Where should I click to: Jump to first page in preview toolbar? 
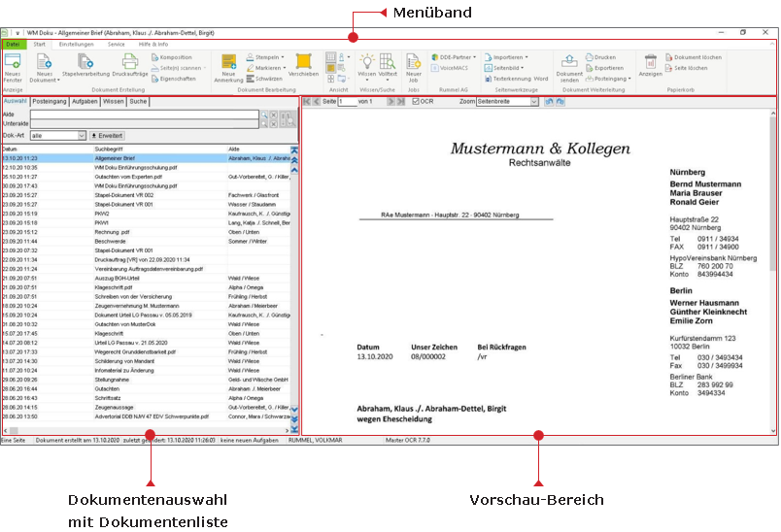coord(307,102)
